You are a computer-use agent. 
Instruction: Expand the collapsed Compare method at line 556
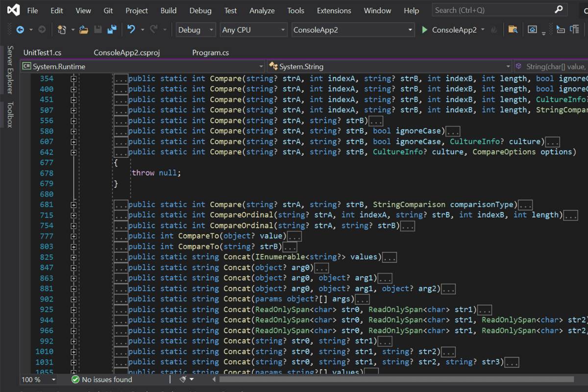73,121
